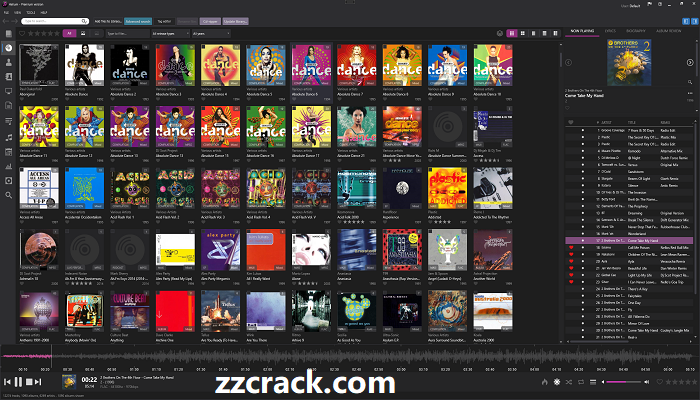Open the Tools menu
This screenshot has height=400, width=700.
click(30, 12)
